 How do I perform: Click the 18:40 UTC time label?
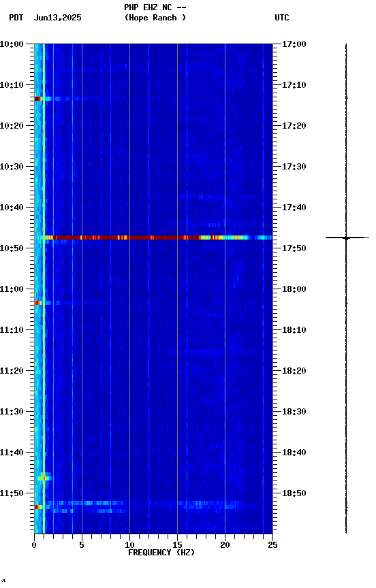pos(294,453)
